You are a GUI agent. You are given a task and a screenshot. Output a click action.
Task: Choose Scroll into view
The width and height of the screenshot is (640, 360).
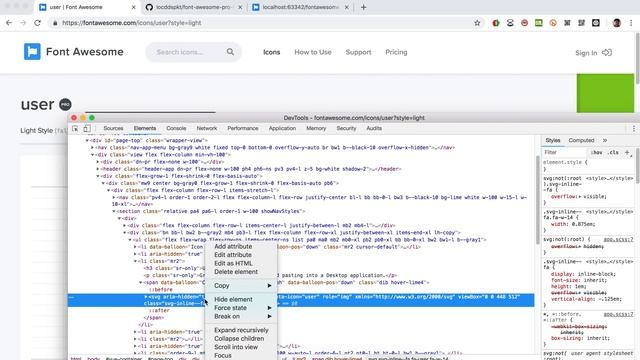click(236, 347)
